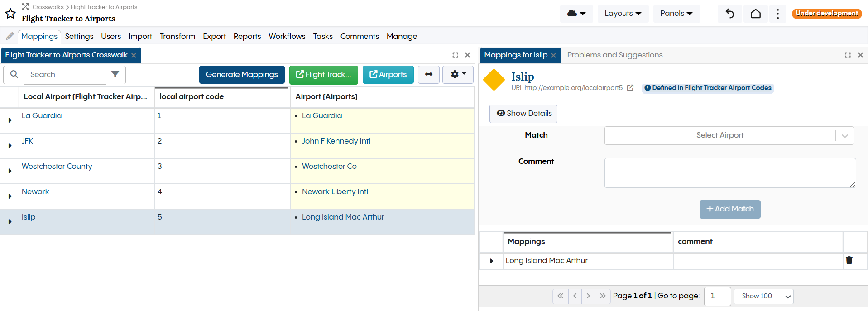Delete the Long Island Mac Arthur mapping
The image size is (868, 311).
point(849,260)
